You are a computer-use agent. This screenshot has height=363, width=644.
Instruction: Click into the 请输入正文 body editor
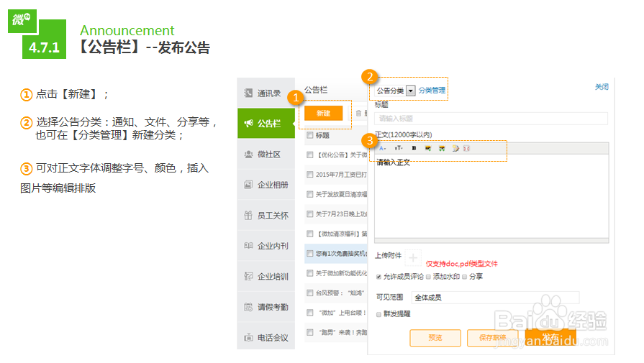[491, 196]
